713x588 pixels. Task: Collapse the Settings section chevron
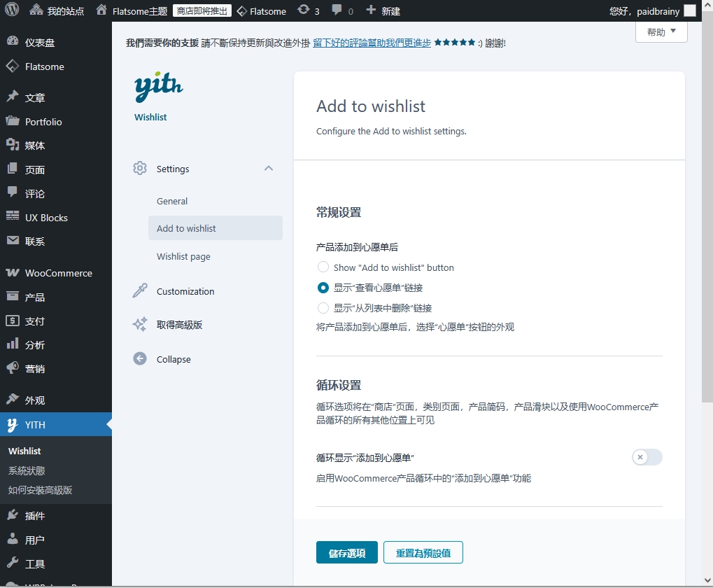pyautogui.click(x=269, y=168)
